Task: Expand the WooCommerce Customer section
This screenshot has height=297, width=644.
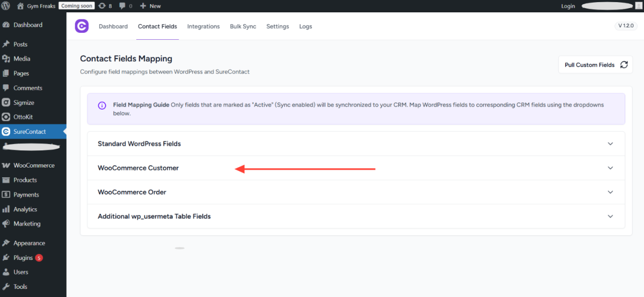Action: [x=610, y=168]
